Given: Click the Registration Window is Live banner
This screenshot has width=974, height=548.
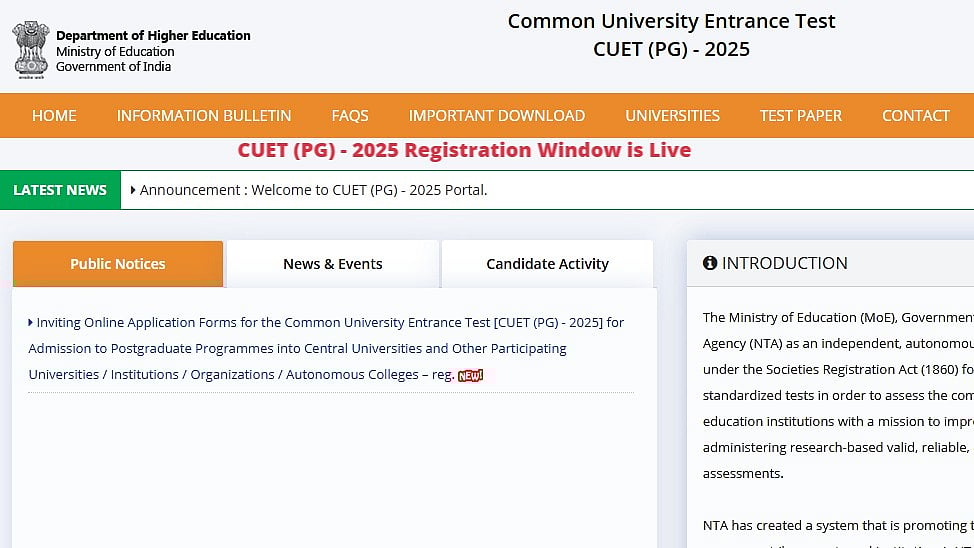Looking at the screenshot, I should click(464, 150).
